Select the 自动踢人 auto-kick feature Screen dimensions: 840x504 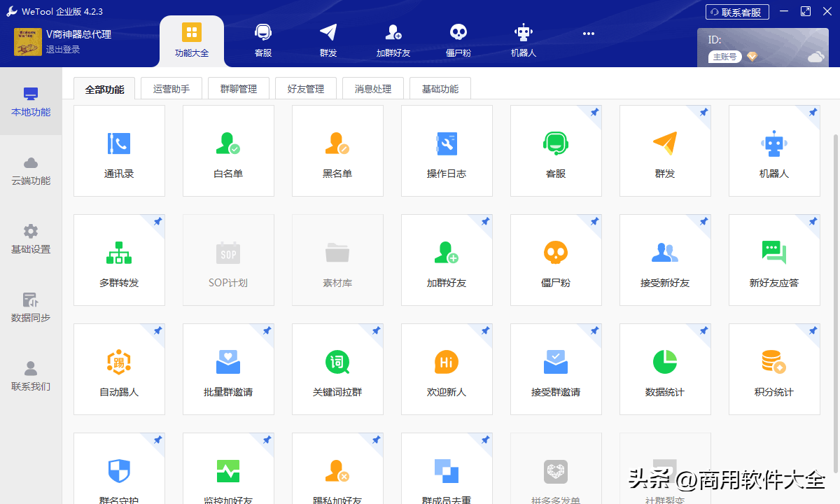(119, 369)
